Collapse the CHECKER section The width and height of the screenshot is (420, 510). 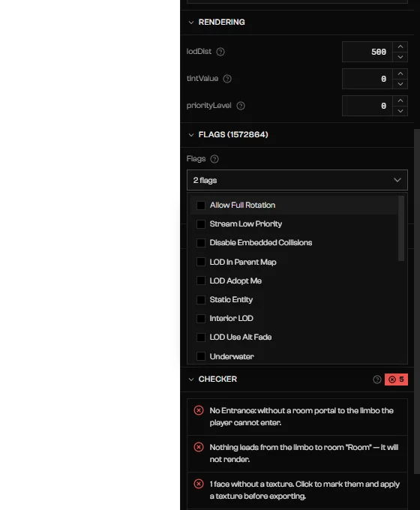pos(191,379)
